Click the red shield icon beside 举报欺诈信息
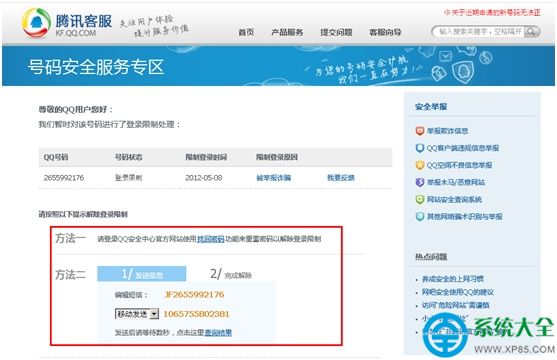 tap(420, 131)
